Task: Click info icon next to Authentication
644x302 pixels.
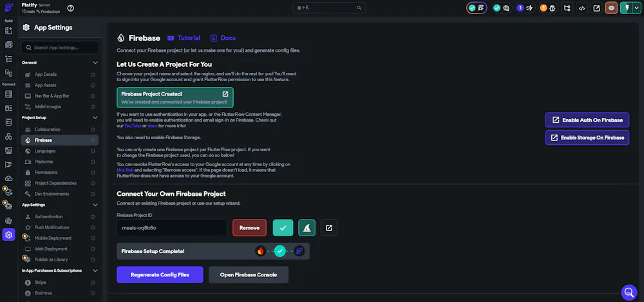Action: (x=93, y=217)
